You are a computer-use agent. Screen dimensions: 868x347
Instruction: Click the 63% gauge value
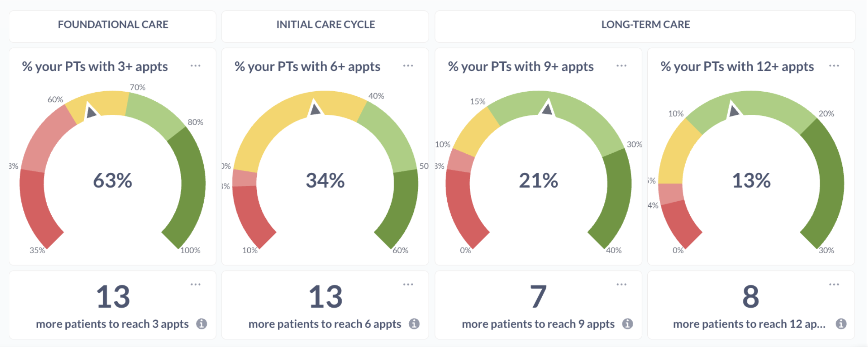click(x=113, y=180)
